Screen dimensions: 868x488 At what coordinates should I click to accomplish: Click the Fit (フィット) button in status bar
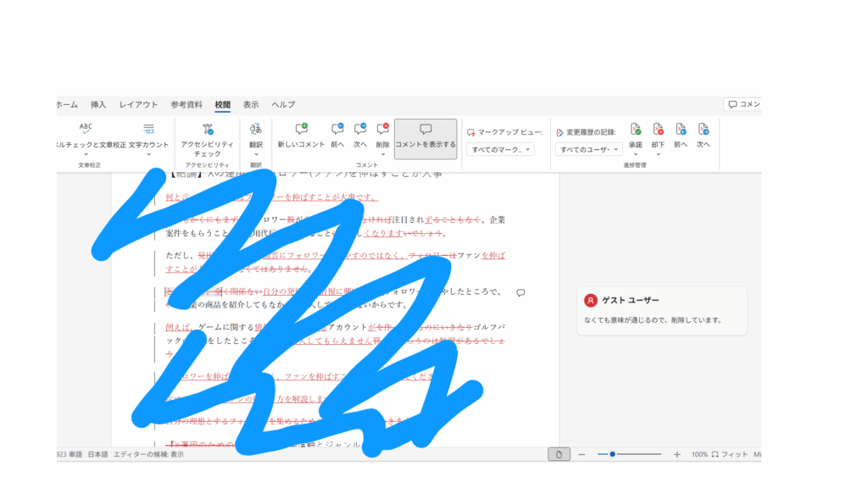[x=729, y=455]
